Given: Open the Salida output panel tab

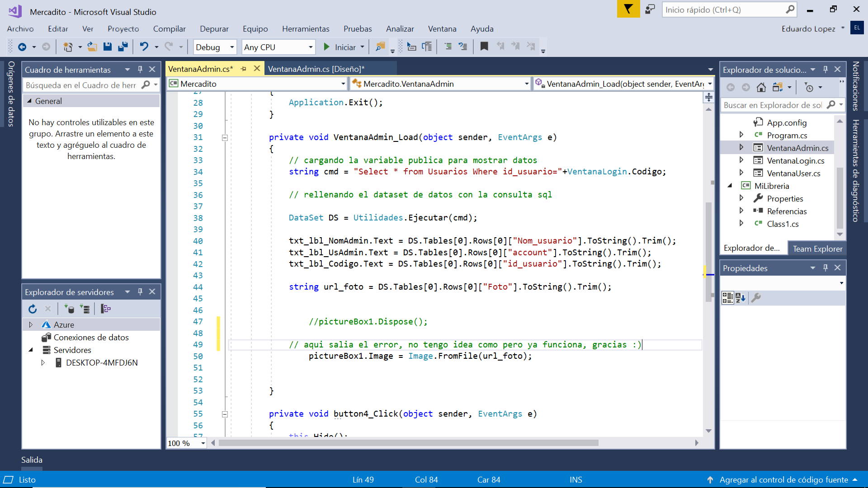Looking at the screenshot, I should click(x=32, y=460).
